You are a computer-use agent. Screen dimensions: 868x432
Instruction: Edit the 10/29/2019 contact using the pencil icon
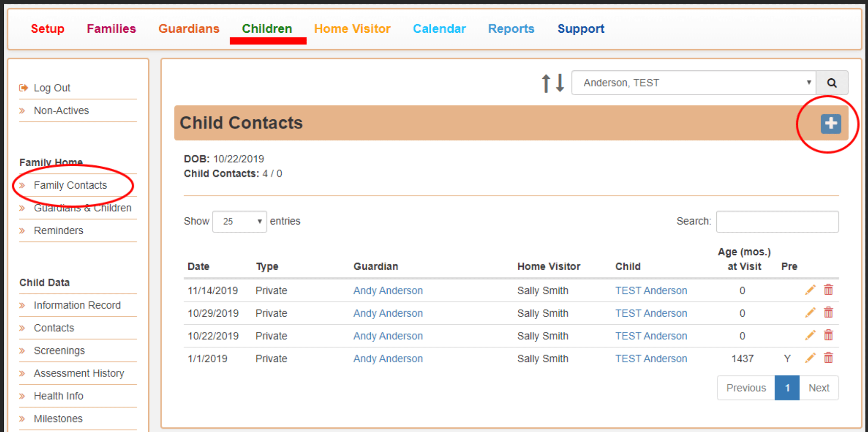click(x=810, y=313)
